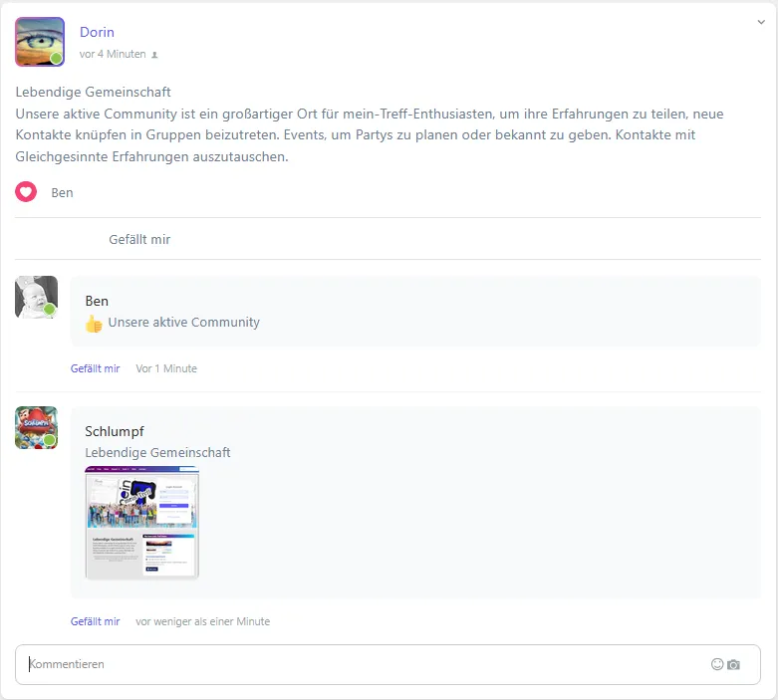Open Schlumpf's profile from comment name
Screen dimensions: 778x700
click(115, 431)
